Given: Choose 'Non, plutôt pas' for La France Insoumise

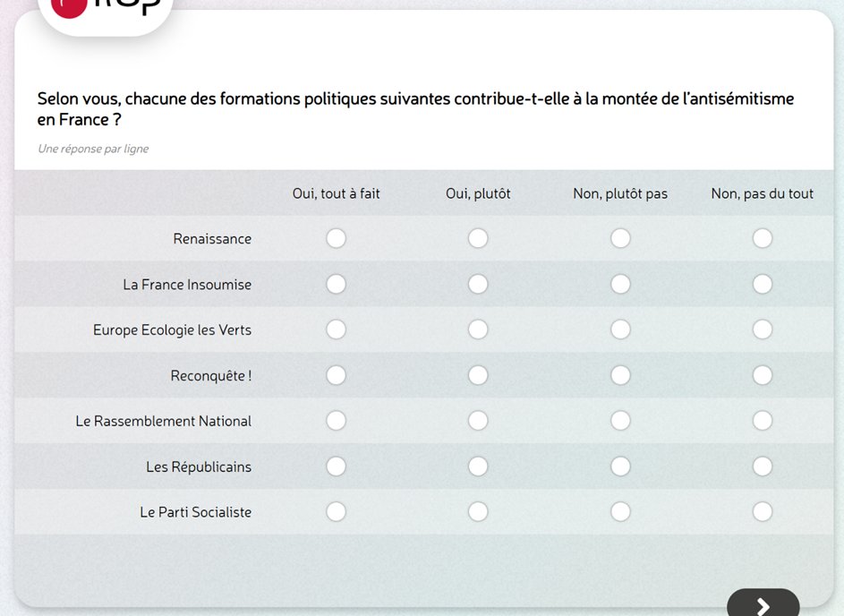Looking at the screenshot, I should [620, 285].
